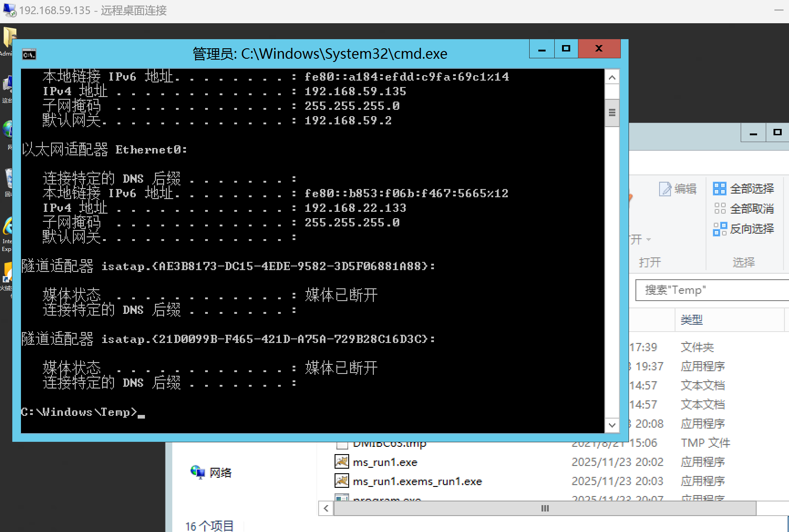Select the ms_run1.exems_run1.exe file
The height and width of the screenshot is (532, 789).
pyautogui.click(x=417, y=481)
